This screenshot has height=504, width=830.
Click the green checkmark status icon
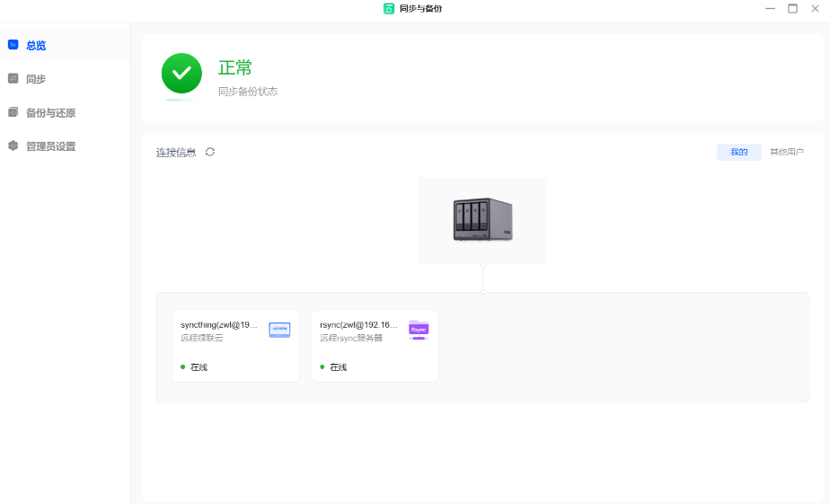pyautogui.click(x=181, y=74)
